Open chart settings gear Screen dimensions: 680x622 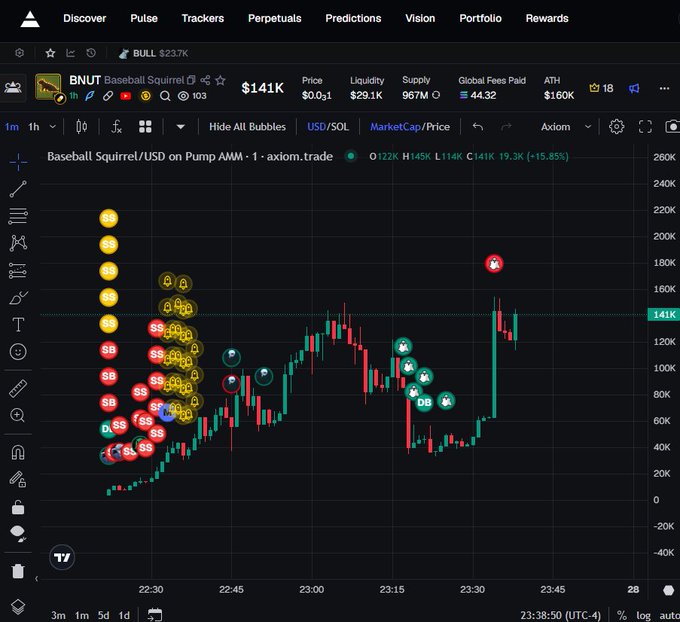(x=616, y=127)
